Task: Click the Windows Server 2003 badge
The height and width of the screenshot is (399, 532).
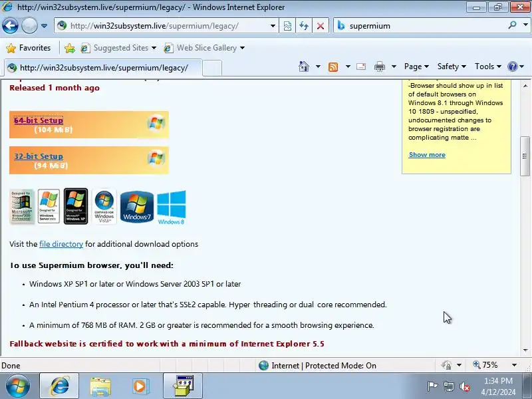Action: point(49,206)
